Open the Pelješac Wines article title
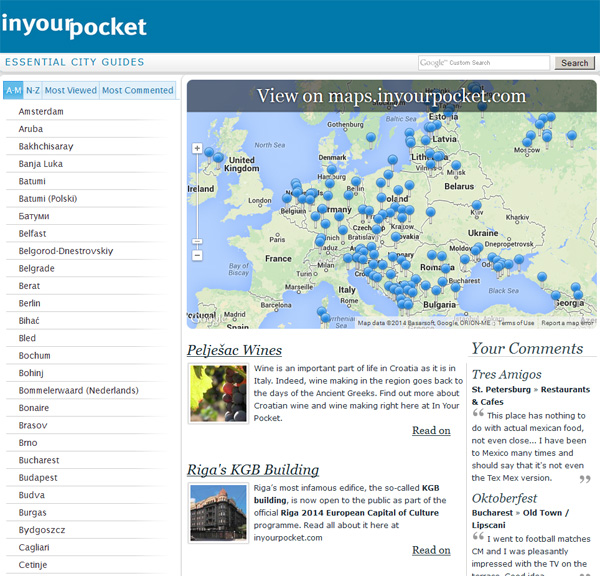The image size is (600, 576). (234, 350)
